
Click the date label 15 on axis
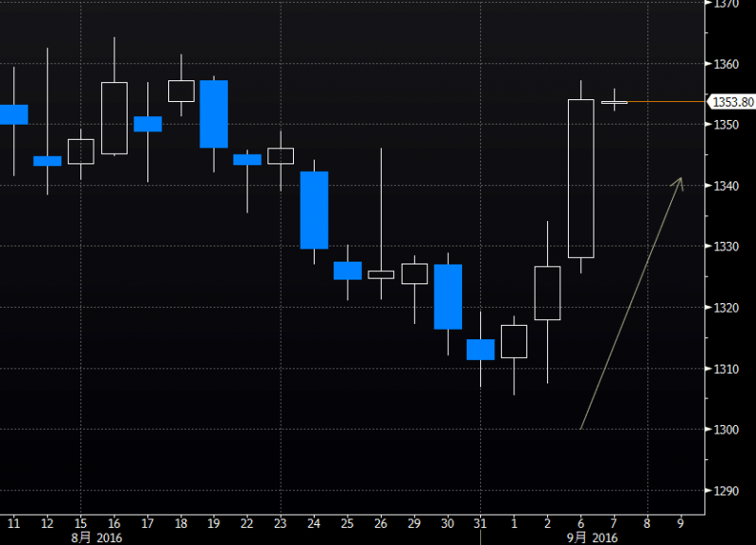click(80, 523)
